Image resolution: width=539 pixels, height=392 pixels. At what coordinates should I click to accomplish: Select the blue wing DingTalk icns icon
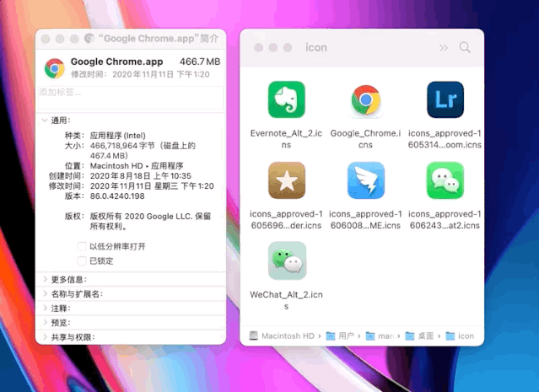coord(365,180)
